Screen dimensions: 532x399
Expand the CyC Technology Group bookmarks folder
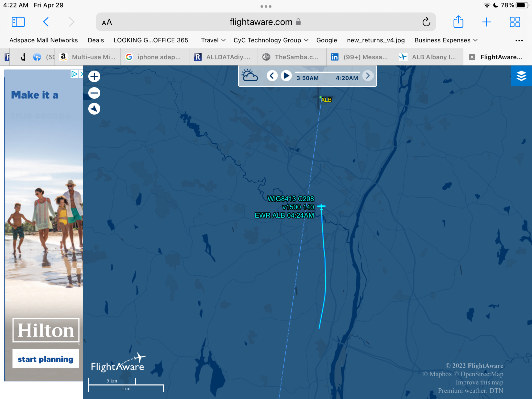[271, 40]
